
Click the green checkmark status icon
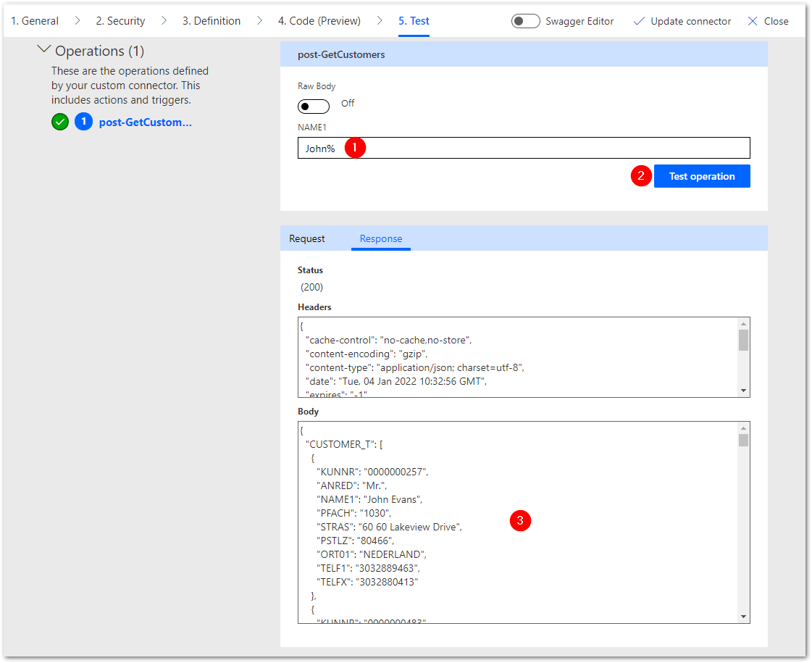pos(60,122)
